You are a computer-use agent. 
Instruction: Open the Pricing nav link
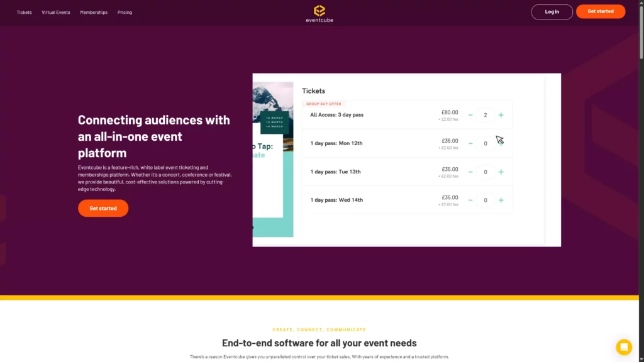point(125,13)
